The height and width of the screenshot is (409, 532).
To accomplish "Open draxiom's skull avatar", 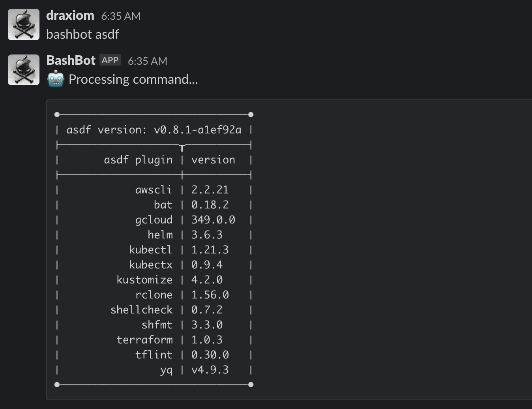I will tap(24, 24).
